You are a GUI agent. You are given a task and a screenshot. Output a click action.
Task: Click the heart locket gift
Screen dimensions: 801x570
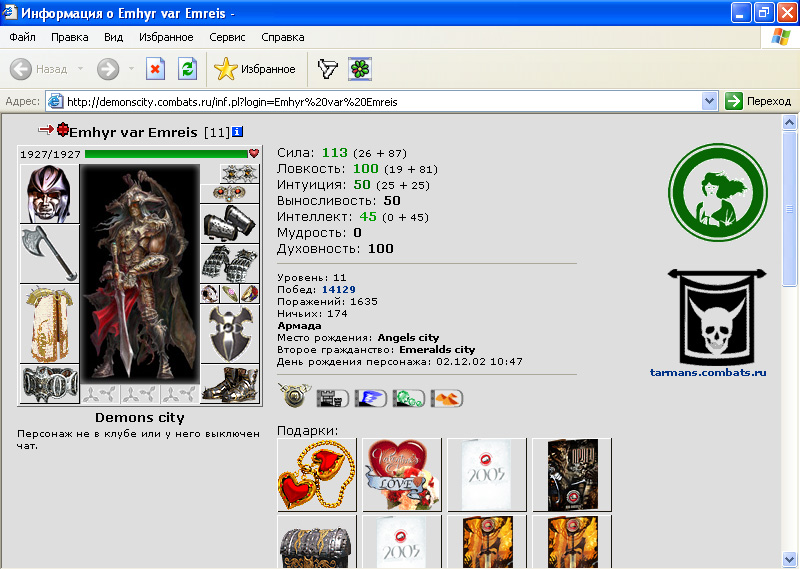317,474
